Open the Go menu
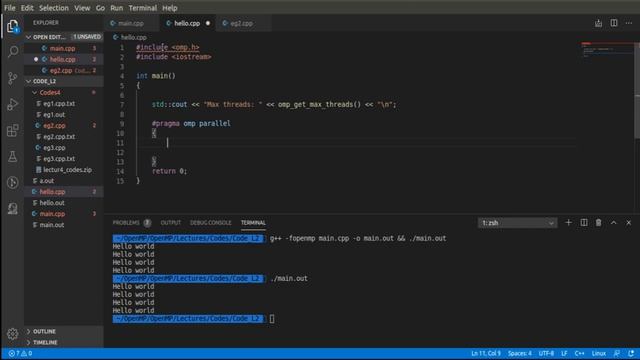Viewport: 640px width, 360px height. (x=100, y=8)
